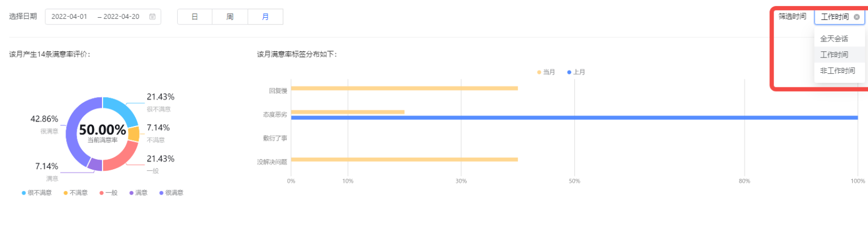
Task: Click the pink 一般 donut chart segment
Action: (122, 157)
